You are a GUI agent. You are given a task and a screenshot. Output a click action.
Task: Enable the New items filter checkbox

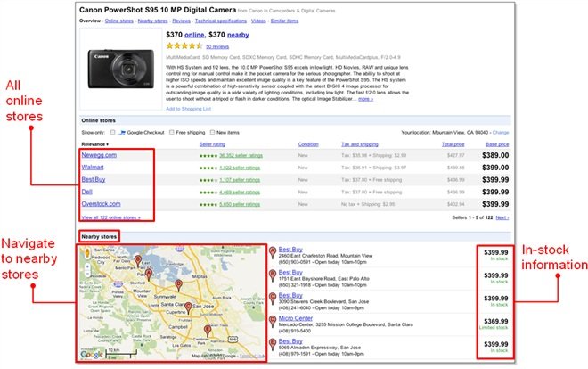coord(212,132)
